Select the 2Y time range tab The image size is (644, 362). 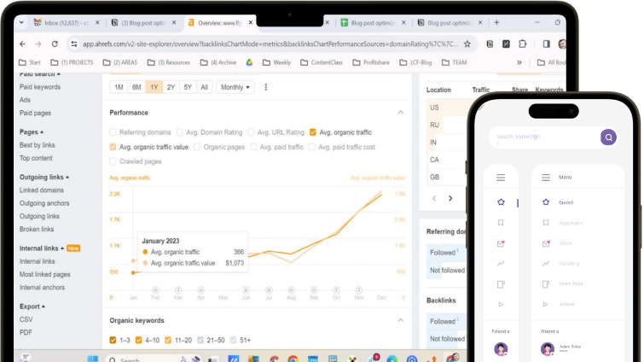point(171,87)
